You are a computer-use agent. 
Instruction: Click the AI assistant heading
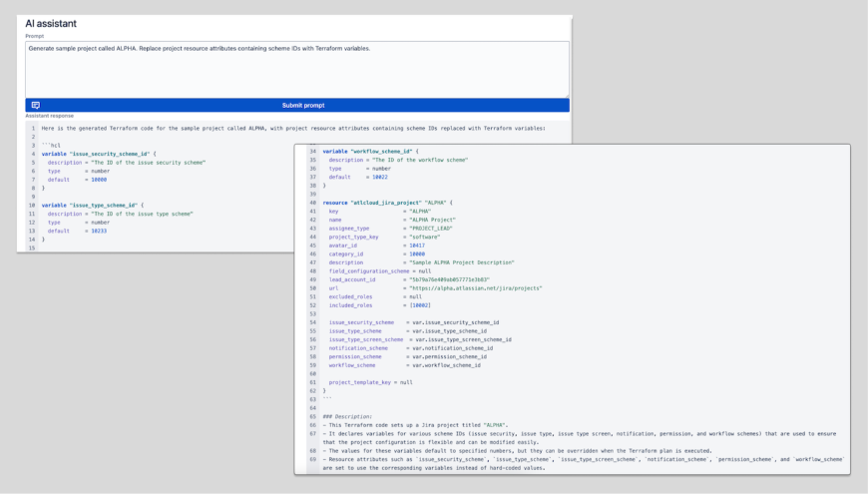(x=51, y=23)
